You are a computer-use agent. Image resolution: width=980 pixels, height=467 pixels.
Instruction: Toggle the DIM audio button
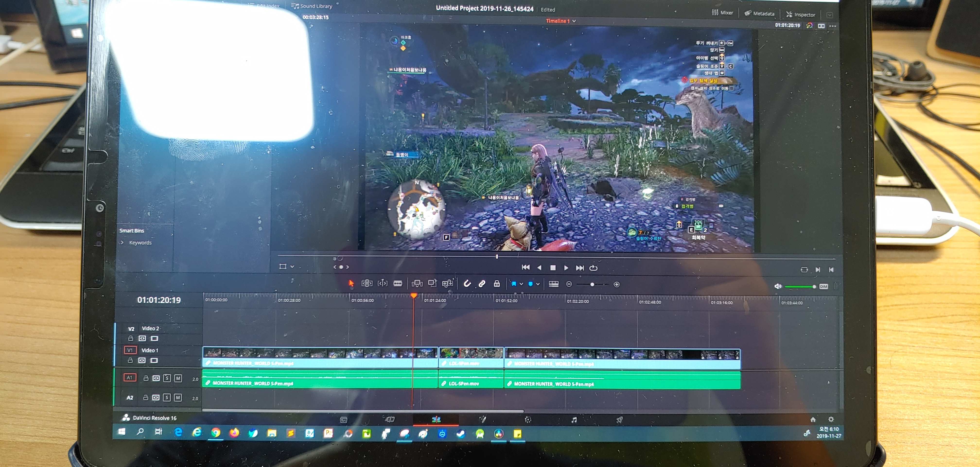[x=824, y=287]
